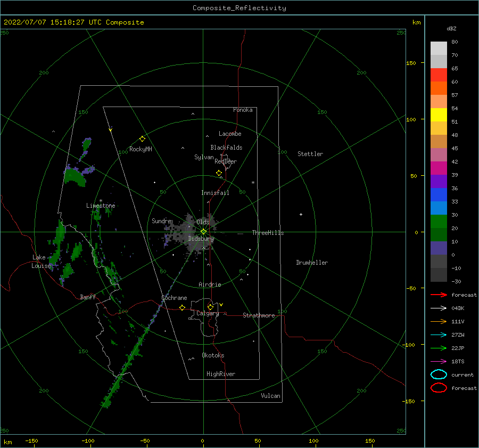Click the red 65 dBZ color swatch
The image size is (479, 448).
click(439, 75)
